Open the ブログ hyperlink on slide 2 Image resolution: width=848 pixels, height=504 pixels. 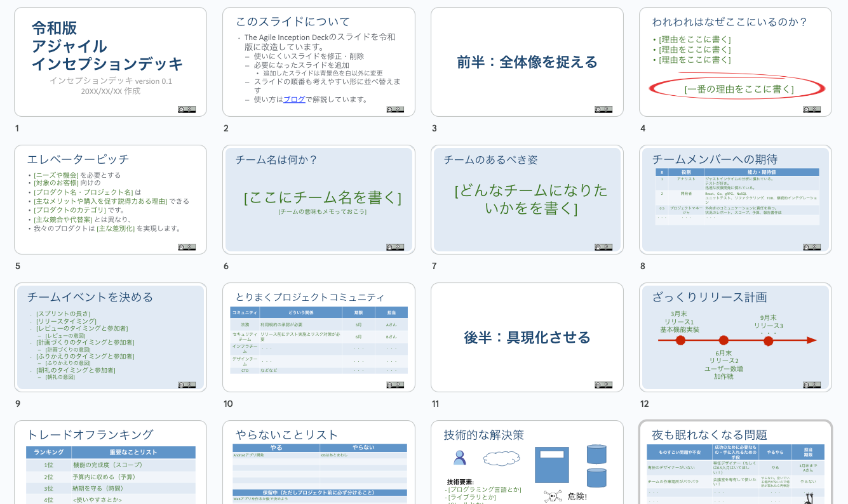[294, 99]
